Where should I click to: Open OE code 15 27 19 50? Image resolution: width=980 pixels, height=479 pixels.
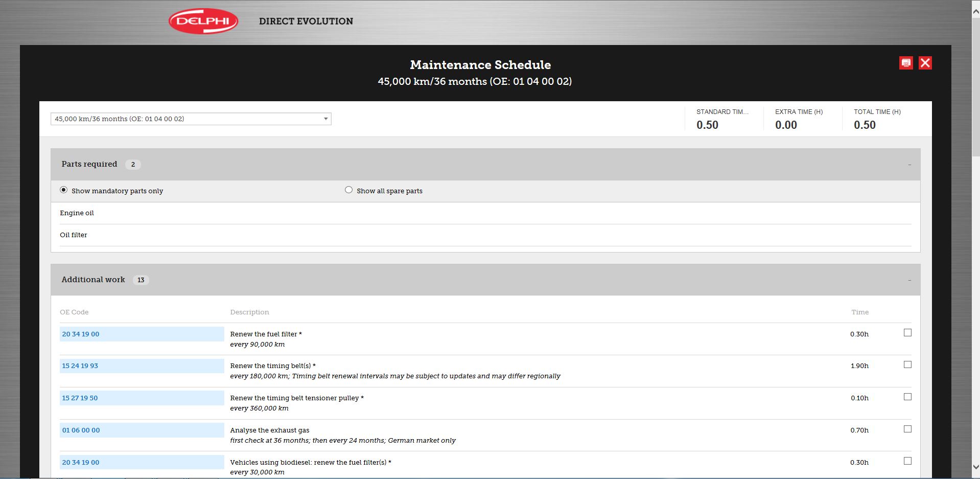(80, 398)
